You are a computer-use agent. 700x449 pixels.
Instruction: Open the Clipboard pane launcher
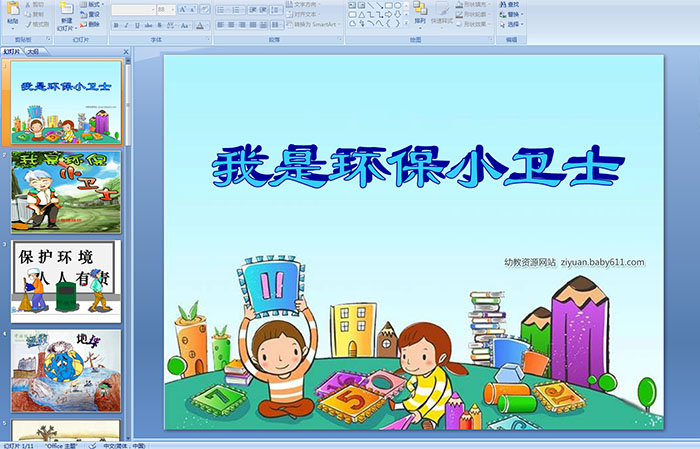coord(49,40)
